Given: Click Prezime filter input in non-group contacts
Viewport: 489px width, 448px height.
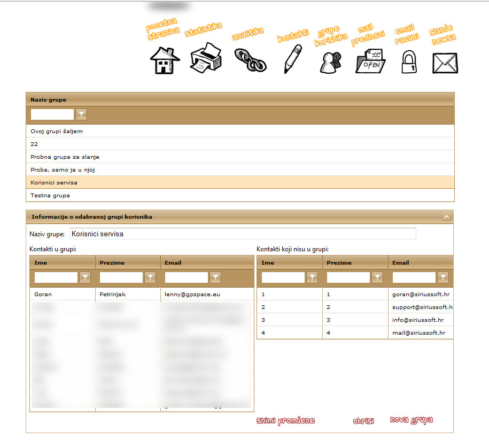Looking at the screenshot, I should click(348, 277).
